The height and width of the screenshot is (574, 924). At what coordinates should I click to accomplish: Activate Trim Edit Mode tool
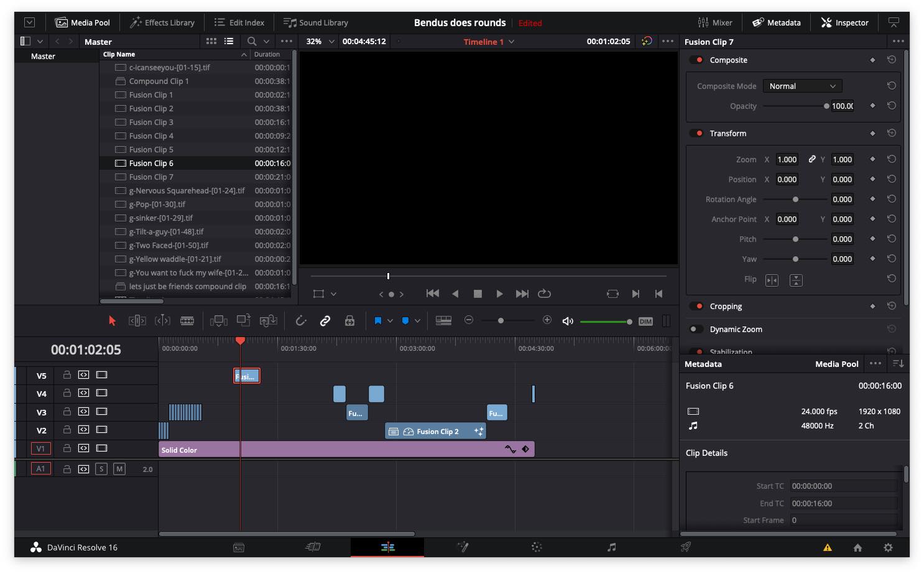(x=137, y=321)
